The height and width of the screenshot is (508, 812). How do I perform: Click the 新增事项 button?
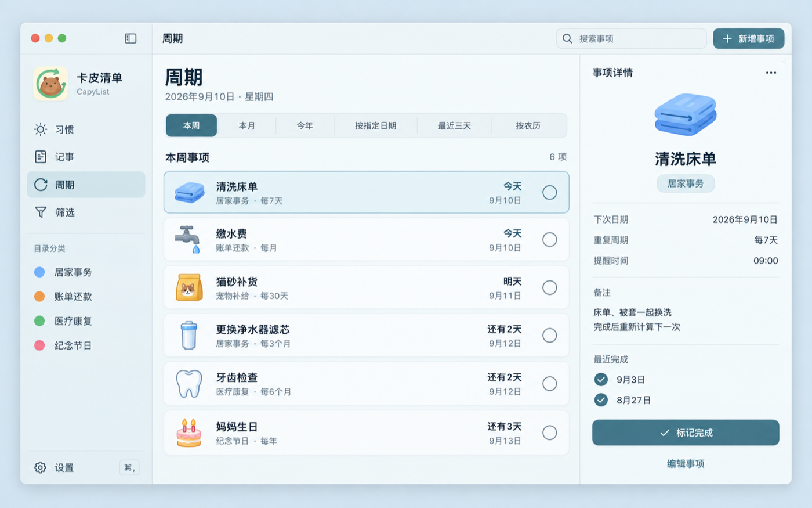748,38
